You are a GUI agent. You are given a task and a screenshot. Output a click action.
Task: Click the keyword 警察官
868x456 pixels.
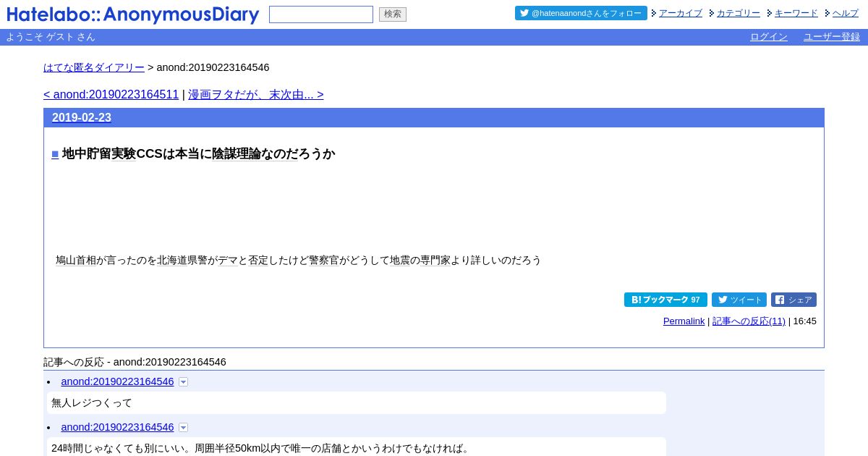click(324, 260)
